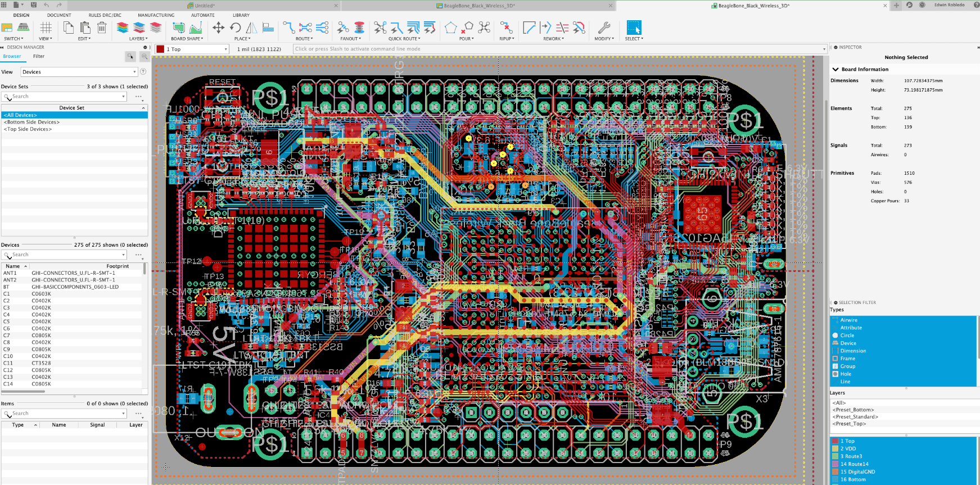The image size is (980, 485).
Task: Click the Rotate tool icon
Action: click(x=236, y=28)
